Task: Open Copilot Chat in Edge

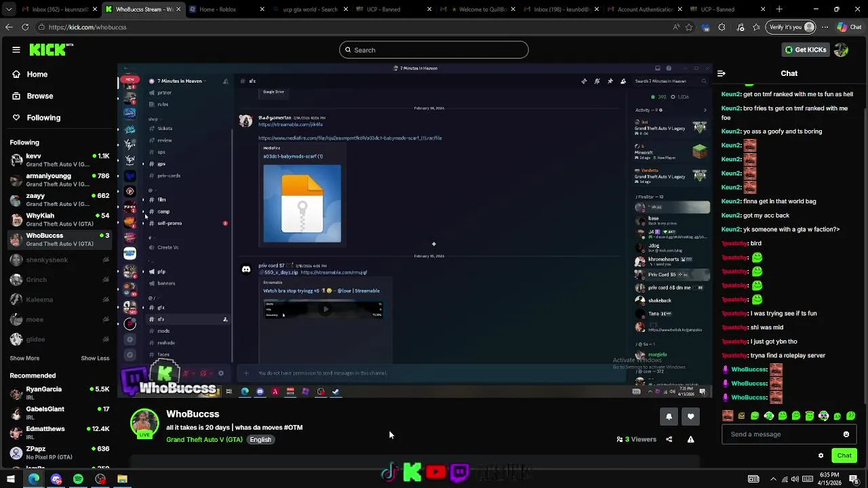Action: click(850, 27)
